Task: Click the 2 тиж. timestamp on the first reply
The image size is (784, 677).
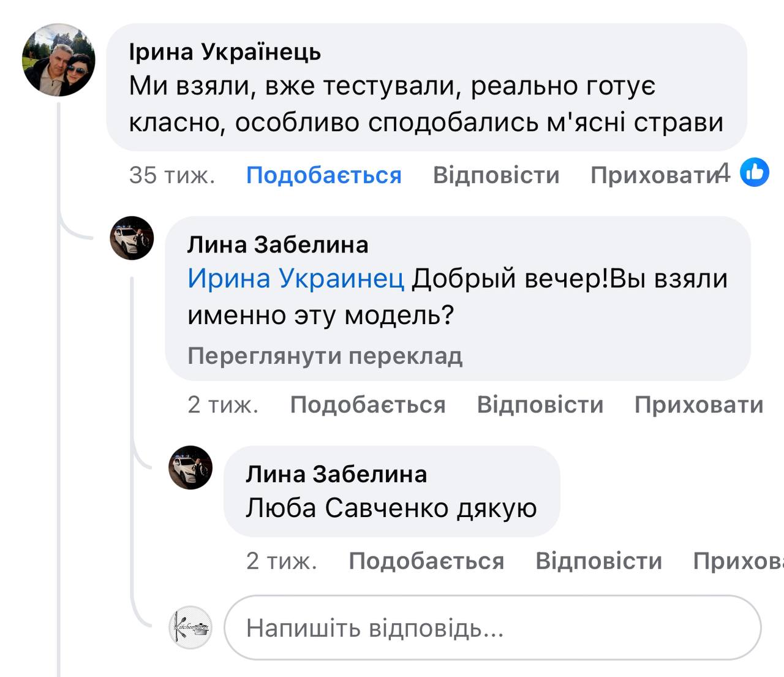Action: coord(224,404)
